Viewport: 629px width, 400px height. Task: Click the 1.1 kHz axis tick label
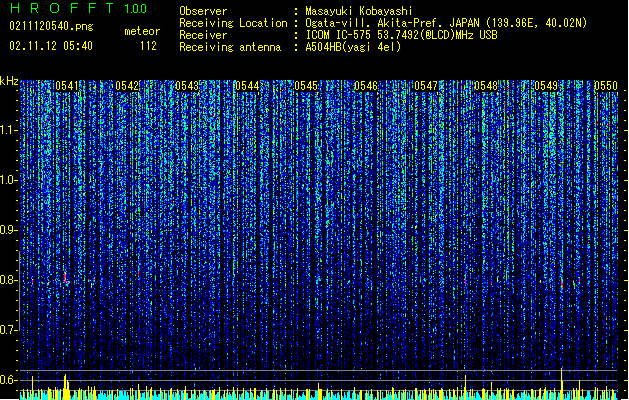(9, 130)
